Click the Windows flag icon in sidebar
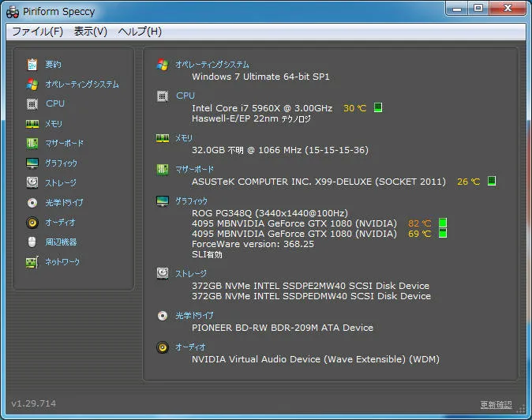The height and width of the screenshot is (420, 532). click(x=32, y=84)
